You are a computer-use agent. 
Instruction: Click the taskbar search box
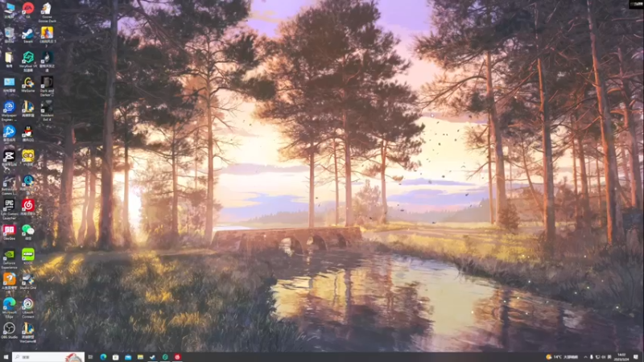[48, 357]
